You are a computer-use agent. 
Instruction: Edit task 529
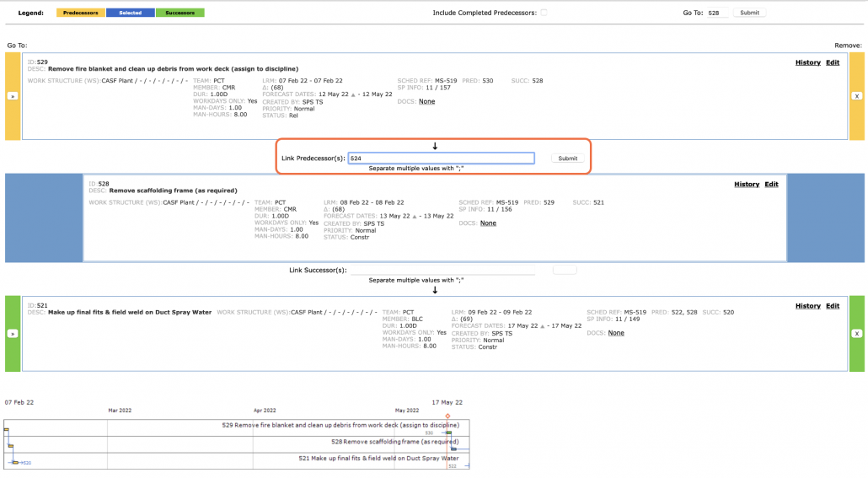(833, 62)
